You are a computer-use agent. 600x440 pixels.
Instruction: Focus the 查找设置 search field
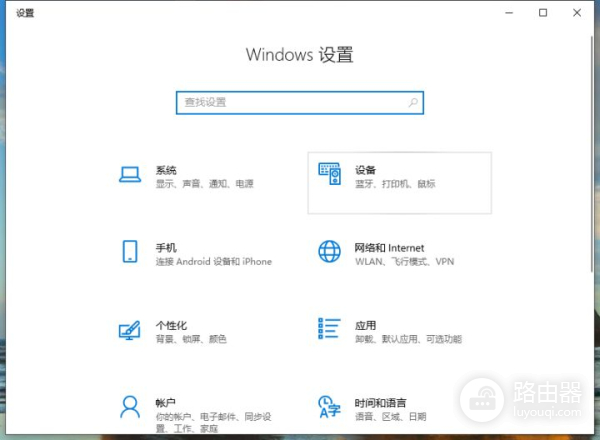click(300, 103)
